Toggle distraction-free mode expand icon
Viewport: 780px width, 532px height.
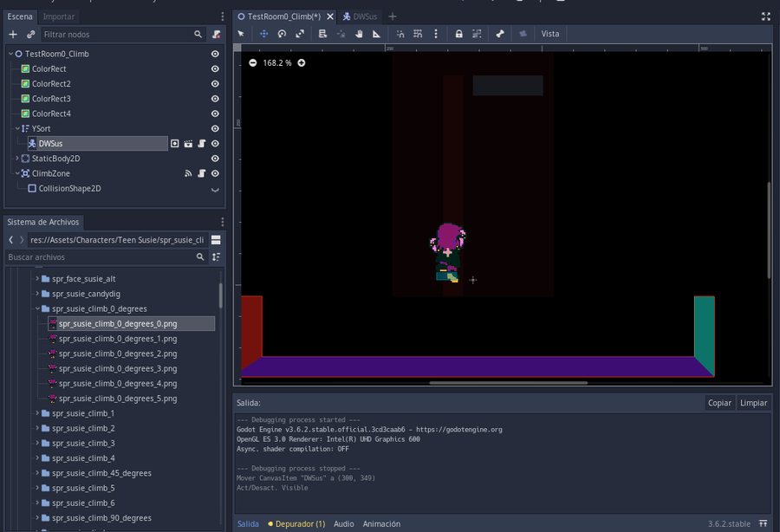point(765,16)
